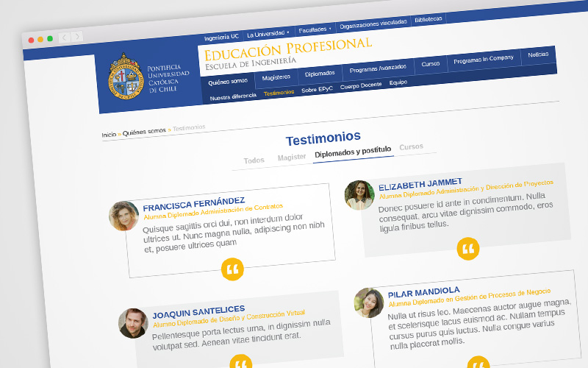
Task: Select Diplomados in main navigation
Action: click(x=320, y=74)
